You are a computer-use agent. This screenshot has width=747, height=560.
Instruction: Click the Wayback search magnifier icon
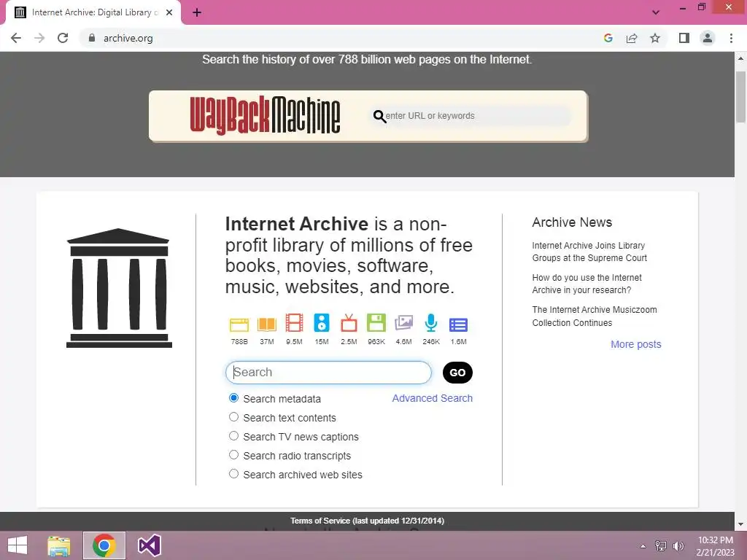(379, 116)
